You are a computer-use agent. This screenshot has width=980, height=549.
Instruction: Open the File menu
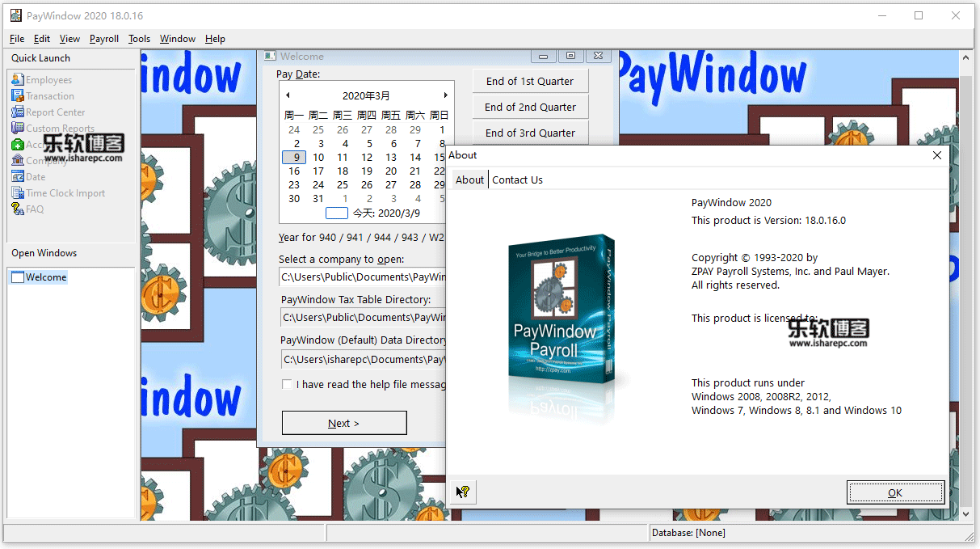17,39
